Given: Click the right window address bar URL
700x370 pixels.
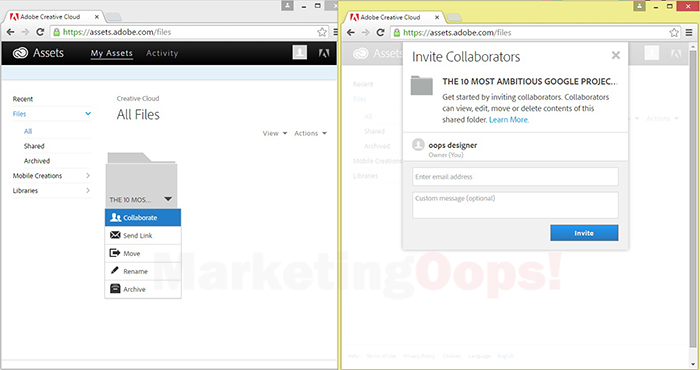Looking at the screenshot, I should pos(457,33).
